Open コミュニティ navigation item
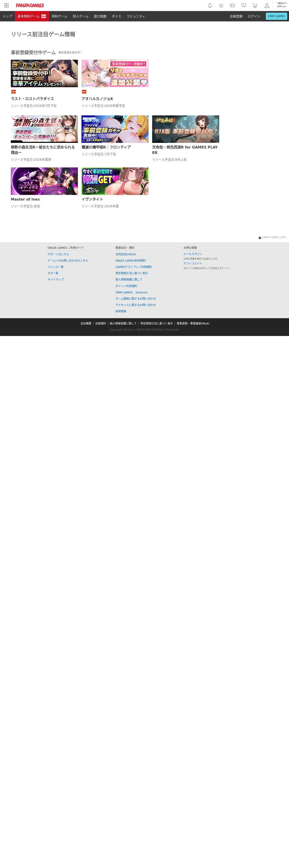The image size is (289, 868). [x=136, y=16]
